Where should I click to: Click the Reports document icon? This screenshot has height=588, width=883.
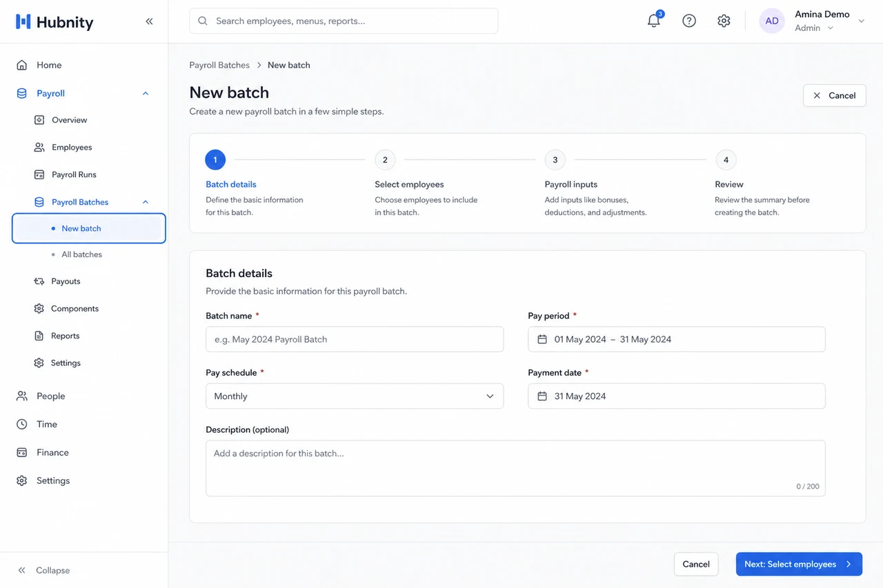click(x=39, y=336)
